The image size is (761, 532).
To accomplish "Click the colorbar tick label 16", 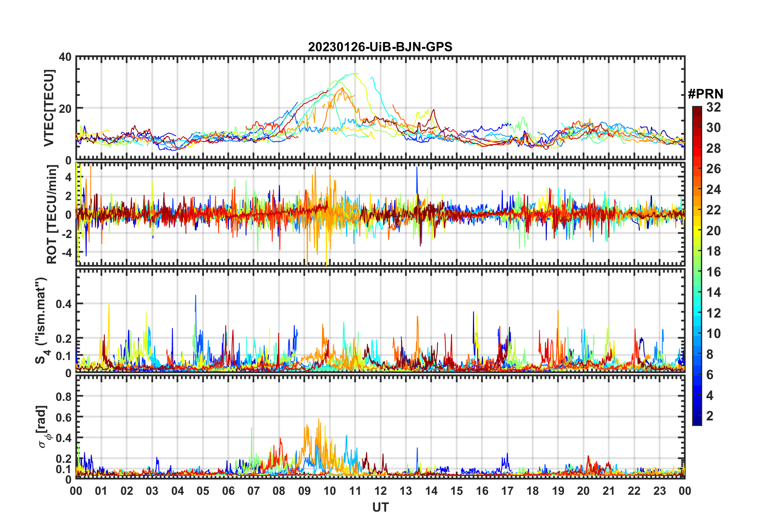I will click(713, 272).
